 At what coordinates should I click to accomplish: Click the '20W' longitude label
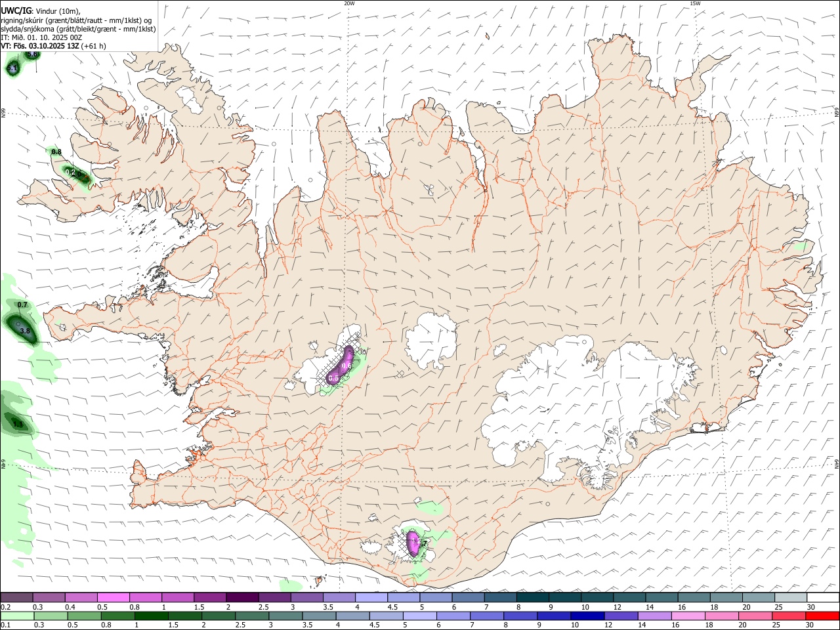348,3
